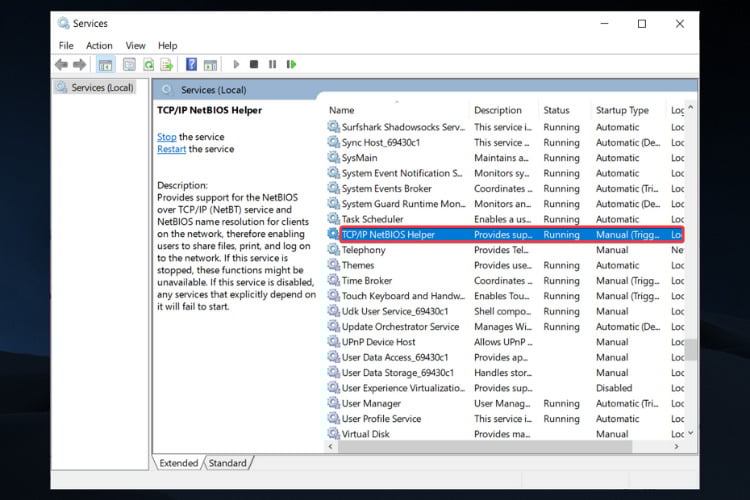The image size is (750, 500).
Task: Select the User Profile Service row
Action: click(506, 418)
